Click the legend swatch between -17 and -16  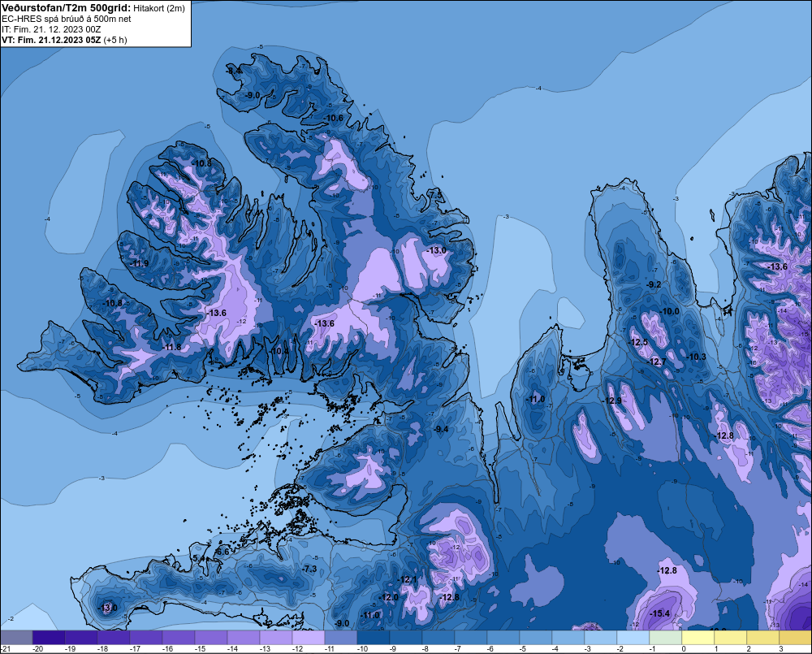coord(146,637)
